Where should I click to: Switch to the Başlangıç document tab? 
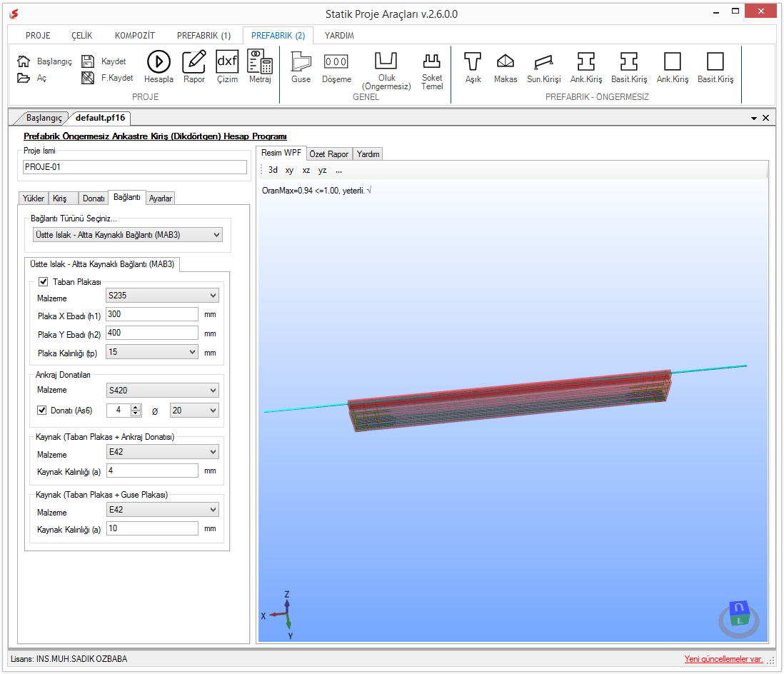point(44,118)
